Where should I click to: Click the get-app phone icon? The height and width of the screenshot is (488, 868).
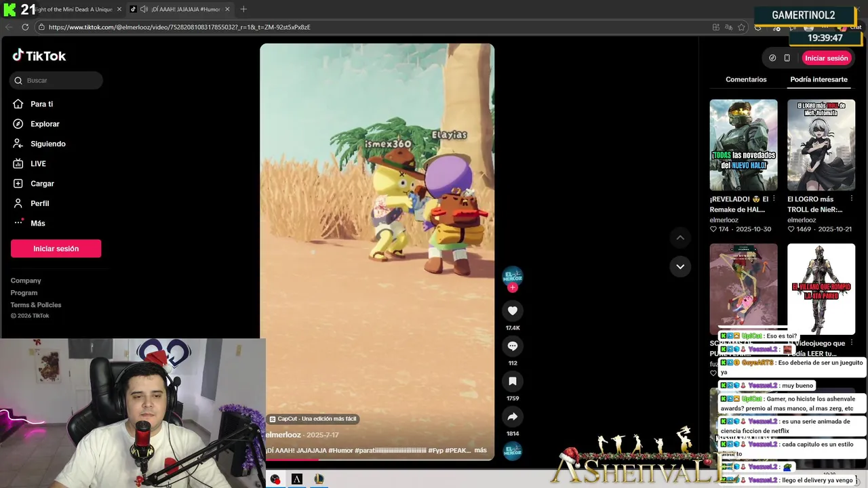(x=787, y=58)
